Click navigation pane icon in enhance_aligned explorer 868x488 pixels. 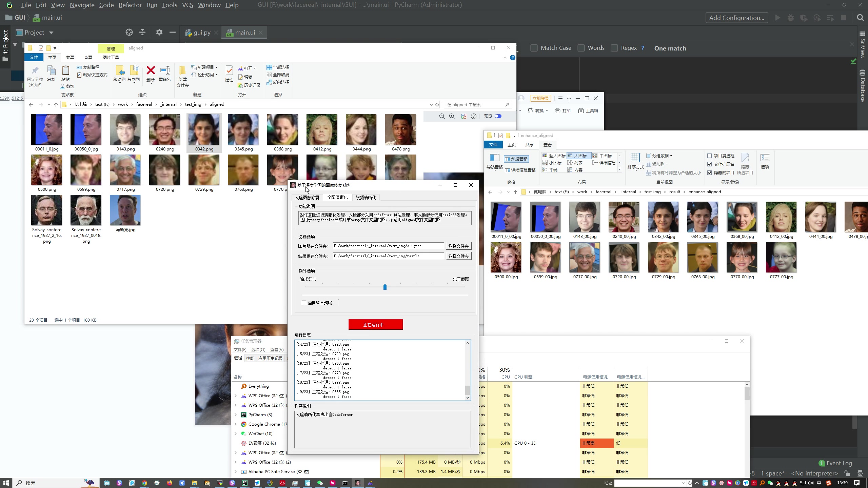[494, 158]
